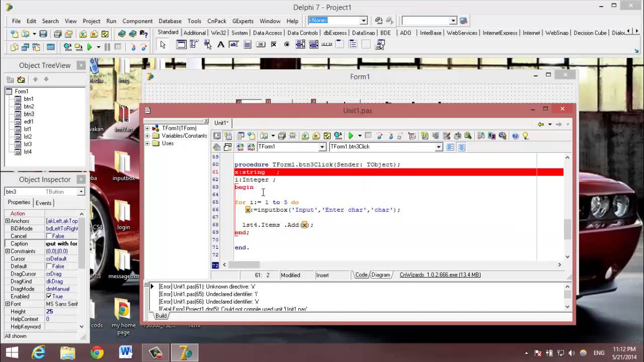Click the step over icon in main toolbar
644x362 pixels.
click(x=144, y=47)
